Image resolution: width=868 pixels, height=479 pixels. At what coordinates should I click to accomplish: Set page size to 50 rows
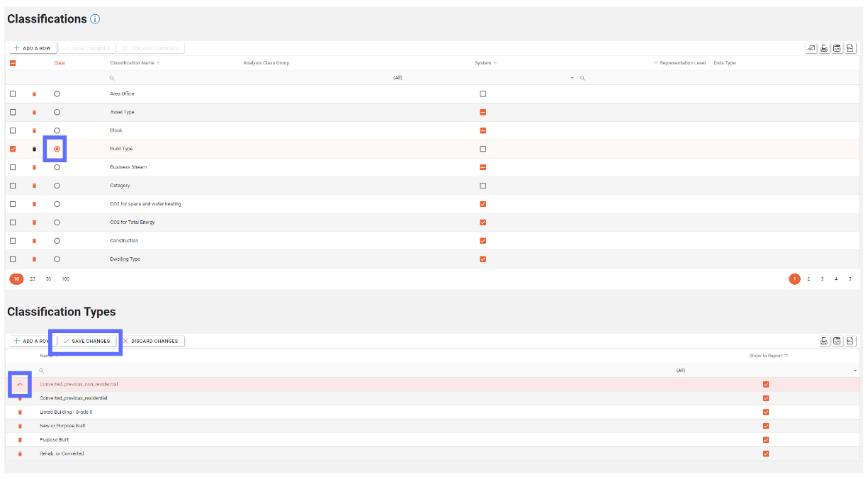point(48,279)
